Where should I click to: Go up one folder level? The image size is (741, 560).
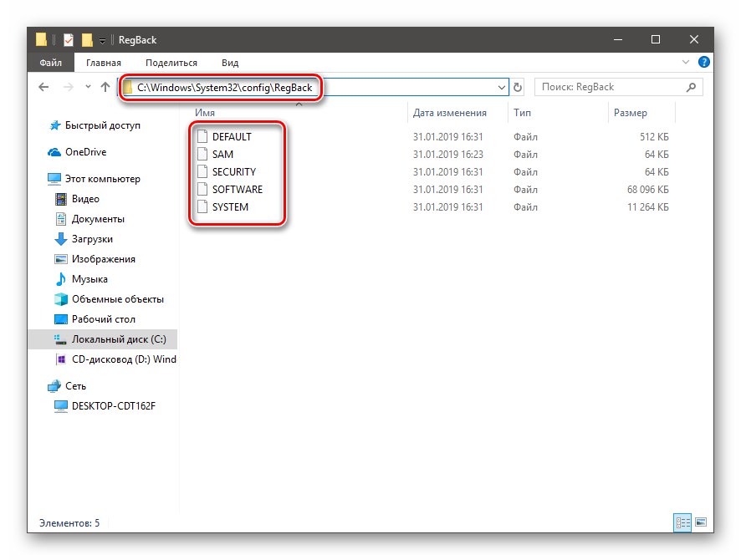pos(105,87)
